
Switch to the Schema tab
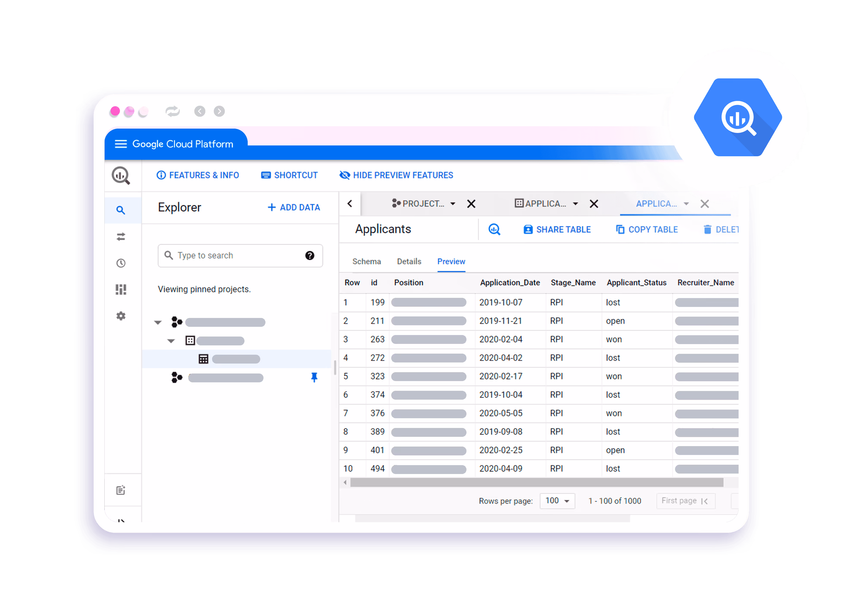[x=367, y=261]
